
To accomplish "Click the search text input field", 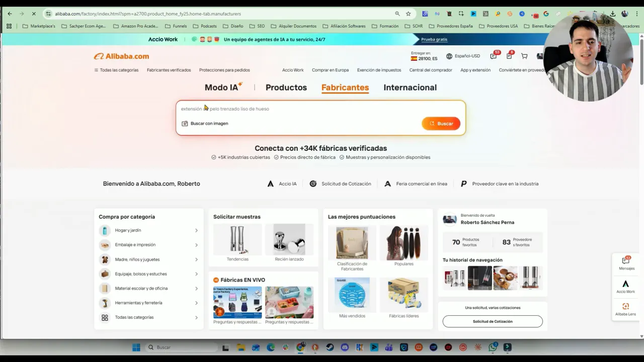I will [320, 109].
